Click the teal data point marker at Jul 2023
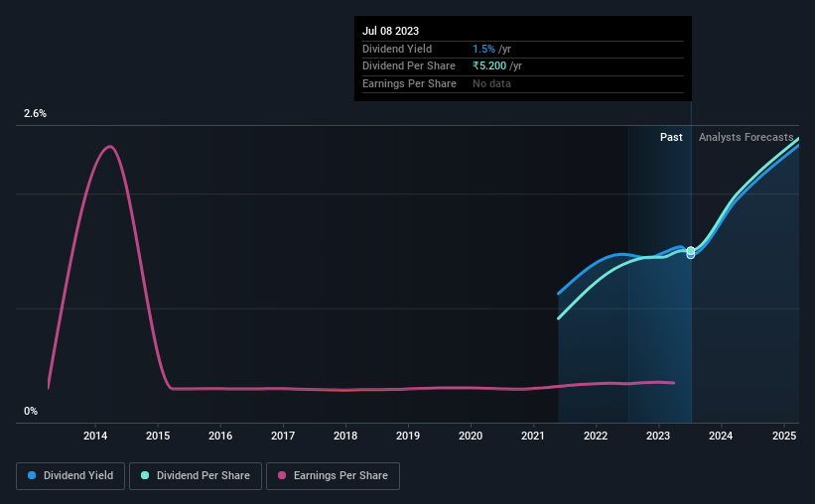This screenshot has height=504, width=815. (x=690, y=251)
